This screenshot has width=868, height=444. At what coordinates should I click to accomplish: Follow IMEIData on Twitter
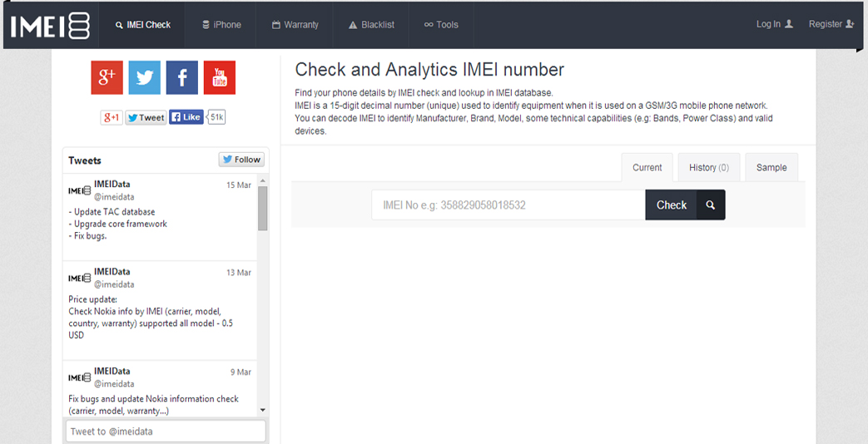(x=241, y=160)
